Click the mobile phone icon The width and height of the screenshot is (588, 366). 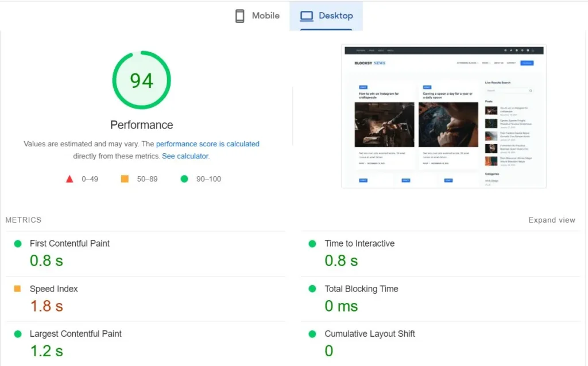(x=239, y=15)
